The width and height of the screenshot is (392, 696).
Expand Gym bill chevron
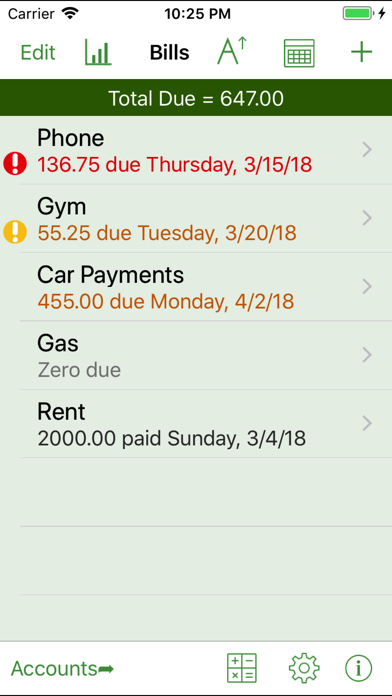pyautogui.click(x=367, y=218)
